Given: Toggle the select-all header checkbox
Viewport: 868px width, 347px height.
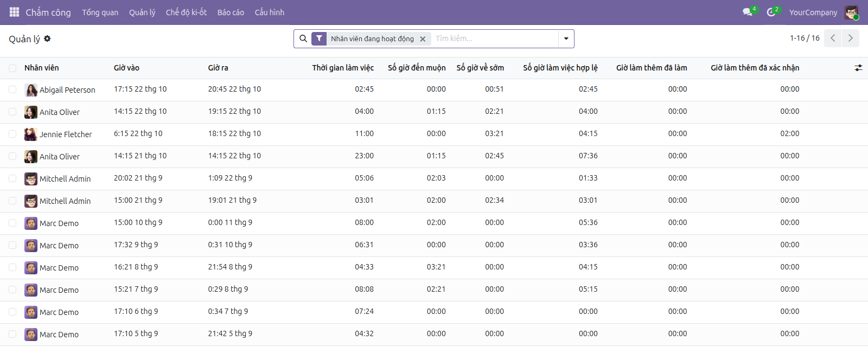Looking at the screenshot, I should (12, 68).
